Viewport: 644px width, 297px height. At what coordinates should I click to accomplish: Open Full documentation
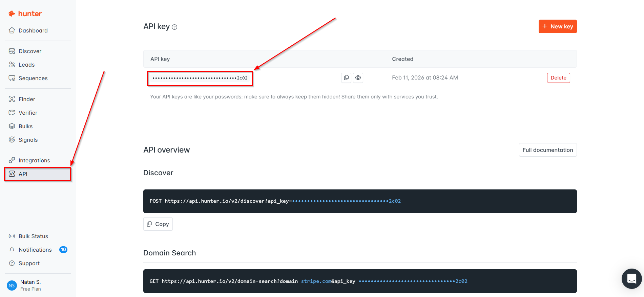pyautogui.click(x=548, y=150)
